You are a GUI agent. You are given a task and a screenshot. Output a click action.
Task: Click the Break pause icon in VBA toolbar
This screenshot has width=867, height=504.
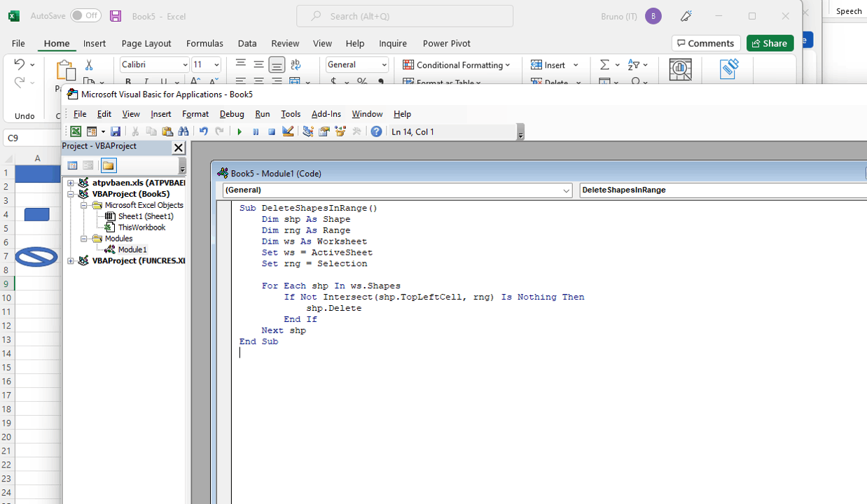256,132
